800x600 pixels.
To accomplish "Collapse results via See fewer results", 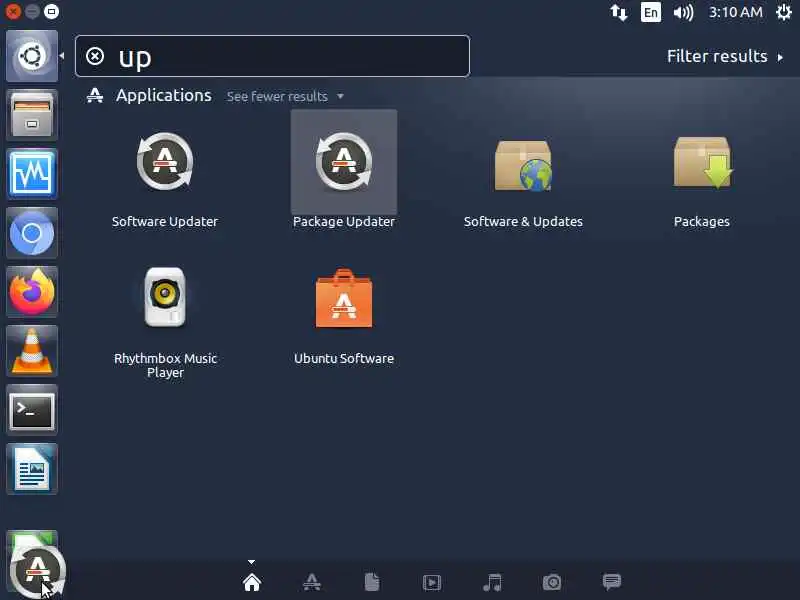I will [285, 96].
